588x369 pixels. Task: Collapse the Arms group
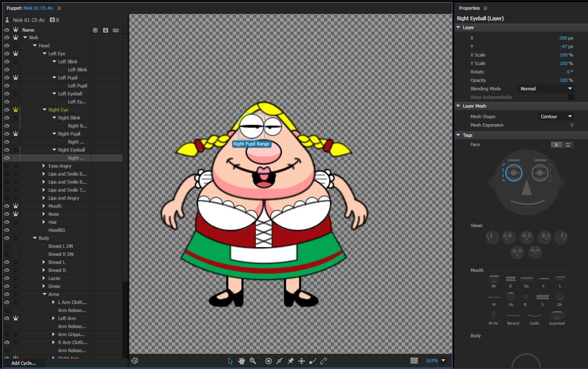(45, 294)
